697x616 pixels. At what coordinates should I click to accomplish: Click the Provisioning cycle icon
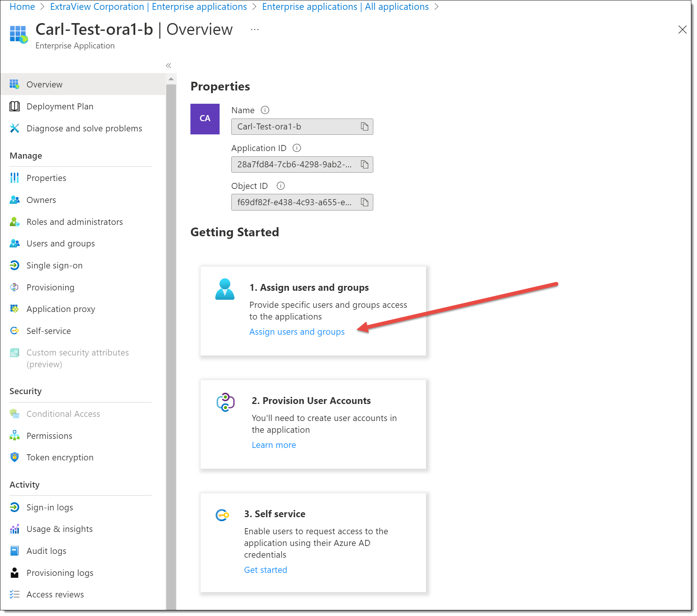tap(14, 287)
